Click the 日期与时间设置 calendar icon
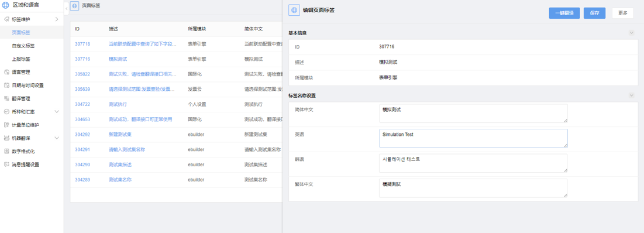This screenshot has width=644, height=233. point(6,85)
